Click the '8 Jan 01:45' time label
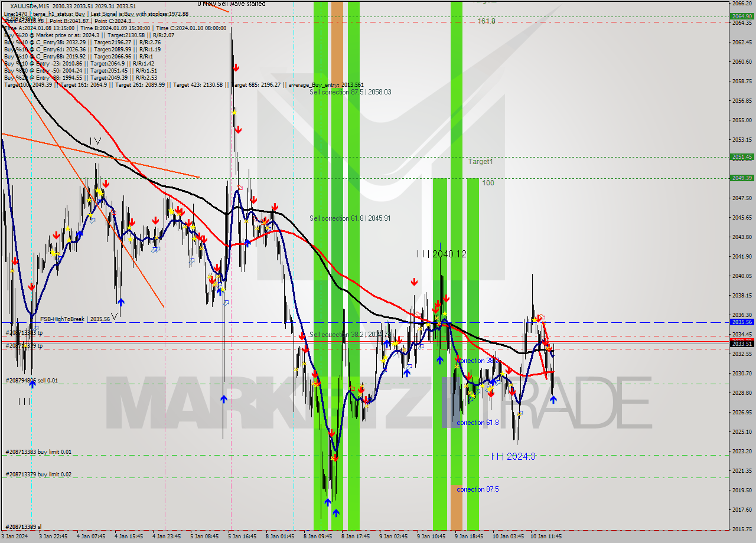756x543 pixels. tap(281, 537)
